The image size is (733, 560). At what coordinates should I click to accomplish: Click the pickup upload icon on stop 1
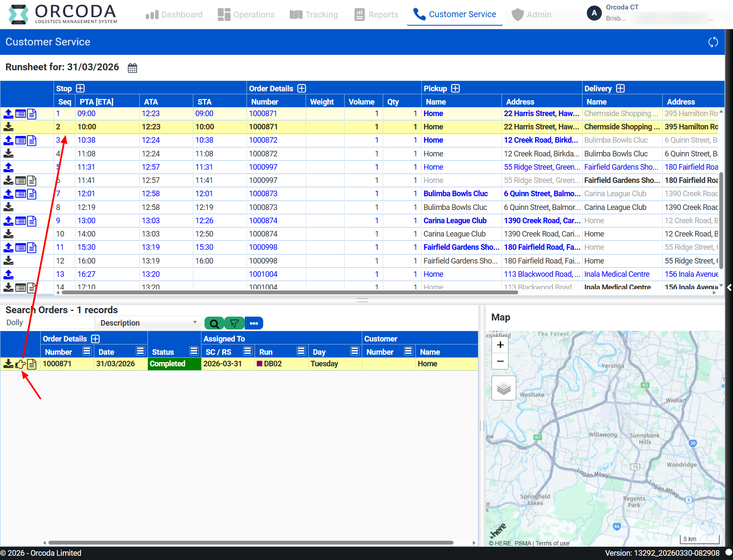click(9, 114)
